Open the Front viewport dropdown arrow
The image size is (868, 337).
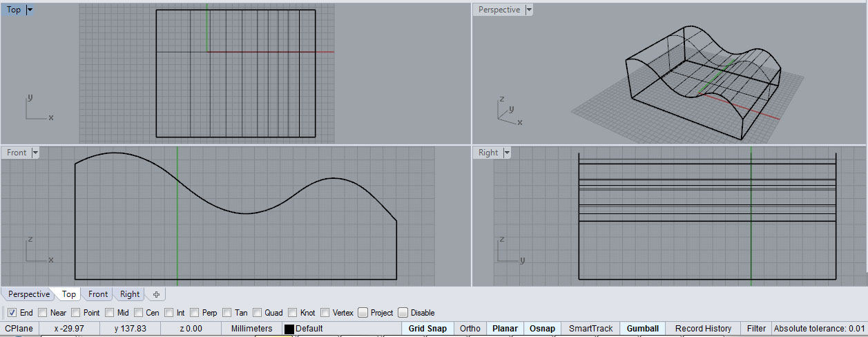[x=35, y=153]
